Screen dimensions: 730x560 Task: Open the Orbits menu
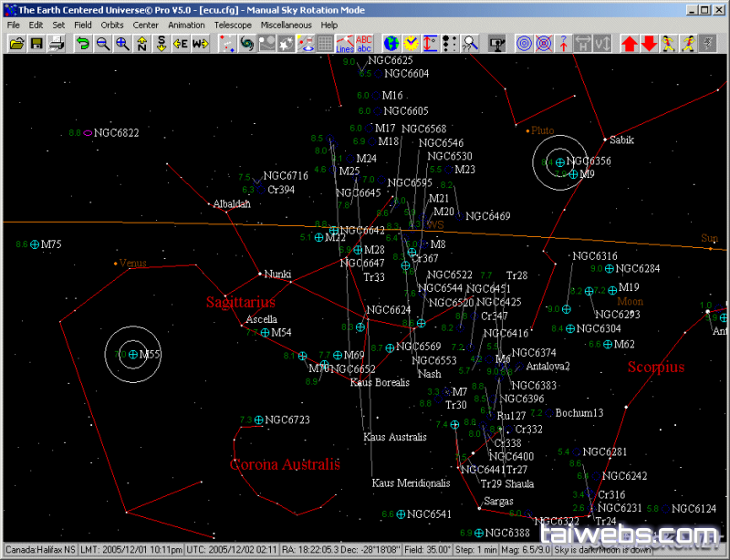coord(113,25)
